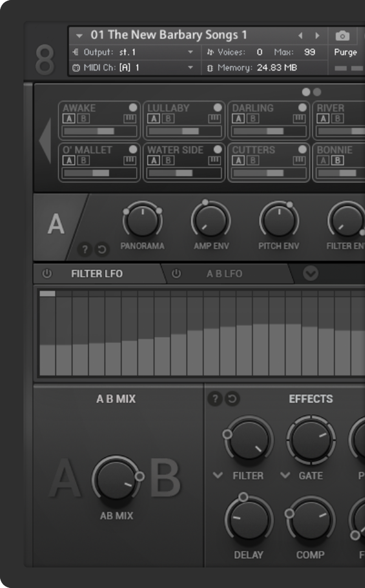Viewport: 365px width, 588px height.
Task: Click the camera snapshot icon
Action: [342, 36]
